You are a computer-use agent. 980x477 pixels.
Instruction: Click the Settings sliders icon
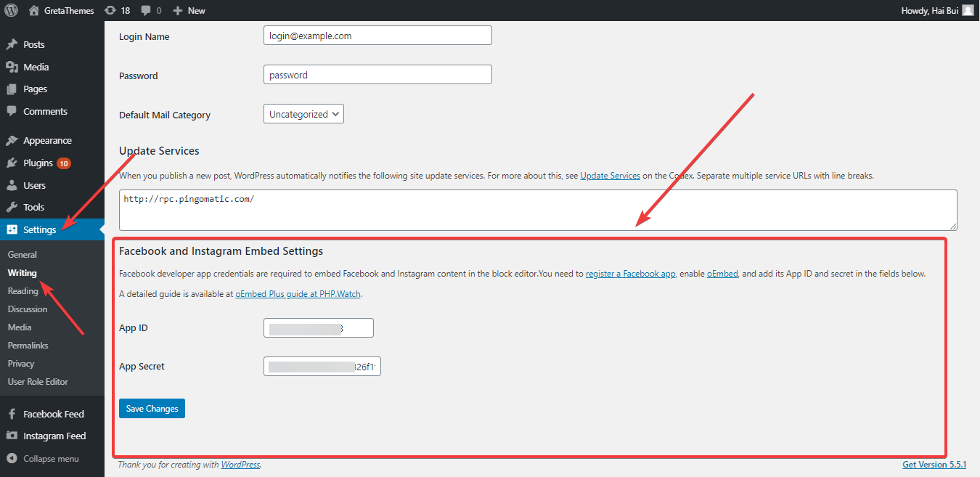coord(12,229)
